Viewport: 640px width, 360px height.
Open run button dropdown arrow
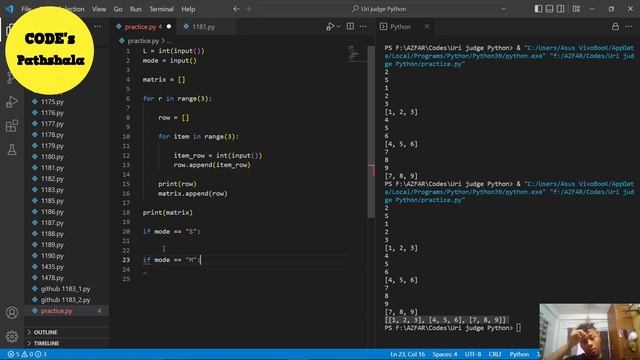pyautogui.click(x=338, y=27)
